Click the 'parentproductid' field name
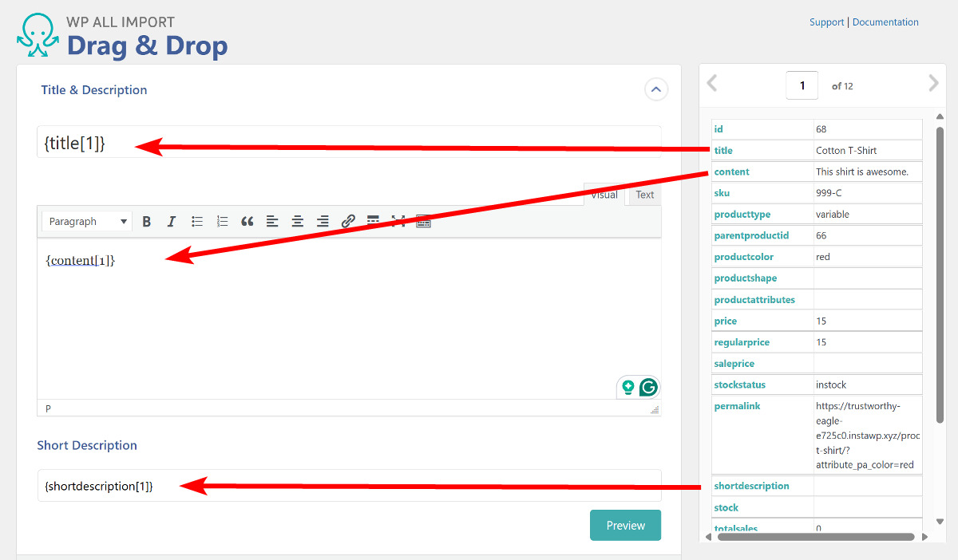 (x=751, y=235)
